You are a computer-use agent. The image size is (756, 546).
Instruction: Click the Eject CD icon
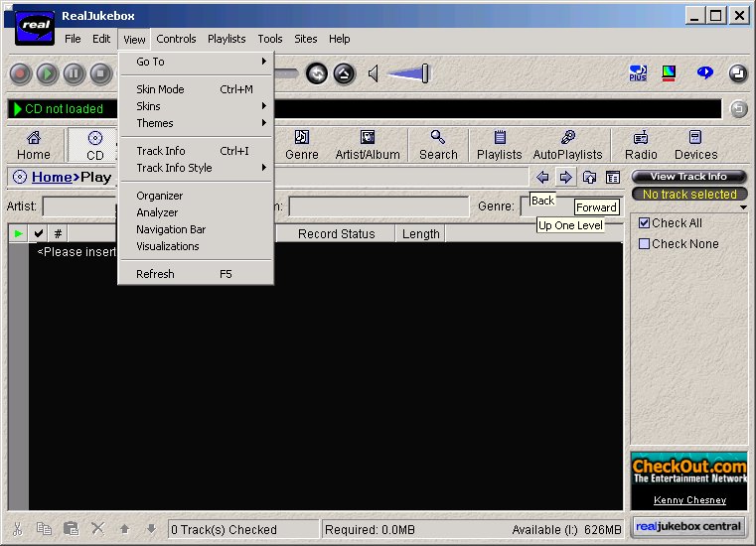coord(344,73)
